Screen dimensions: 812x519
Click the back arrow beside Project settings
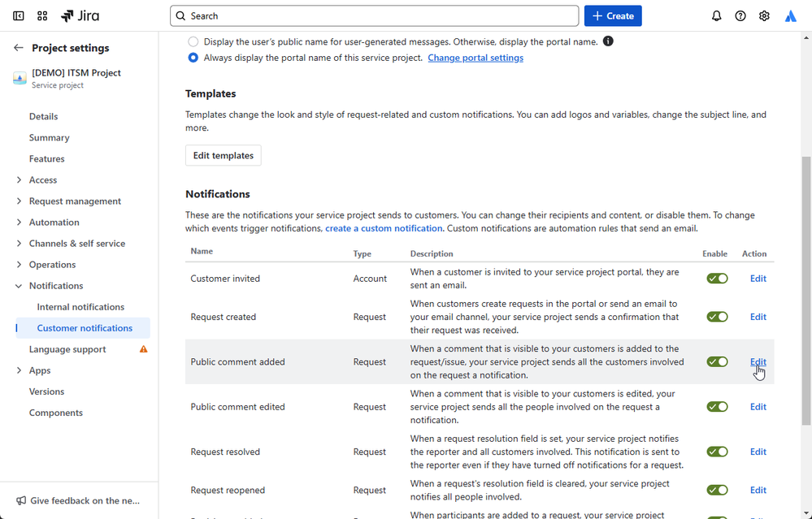click(19, 48)
